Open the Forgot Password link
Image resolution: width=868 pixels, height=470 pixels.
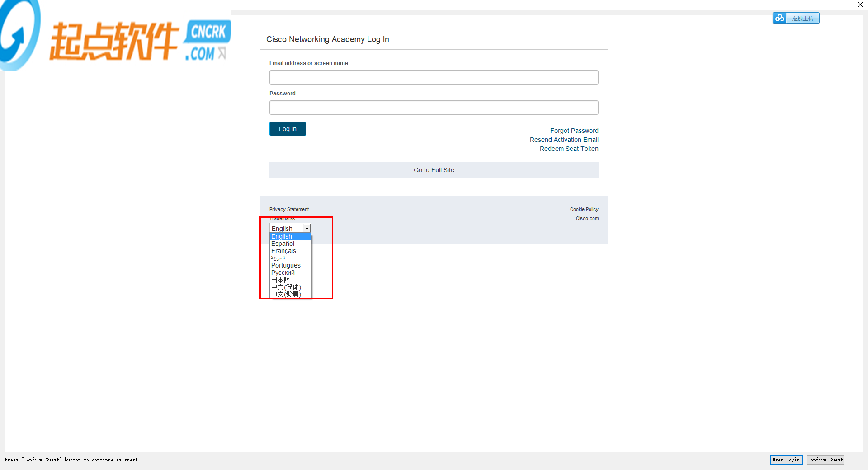point(574,131)
